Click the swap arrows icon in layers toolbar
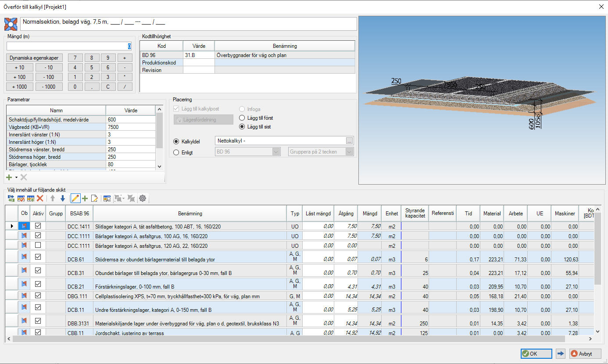 tap(11, 199)
